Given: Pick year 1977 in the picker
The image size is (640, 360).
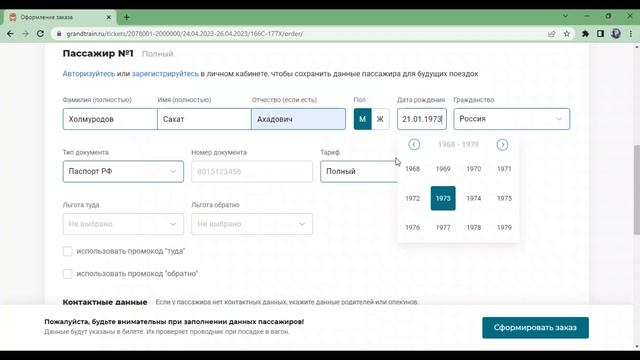Looking at the screenshot, I should (443, 227).
